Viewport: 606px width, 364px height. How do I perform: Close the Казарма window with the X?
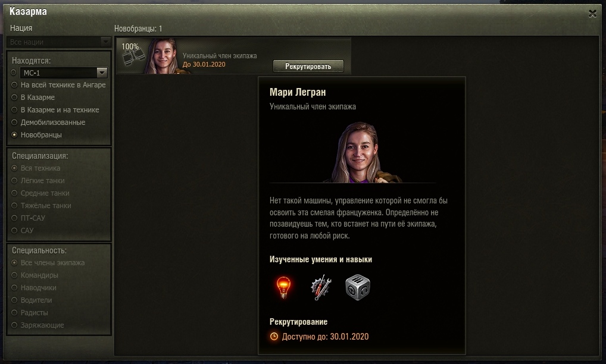(592, 14)
